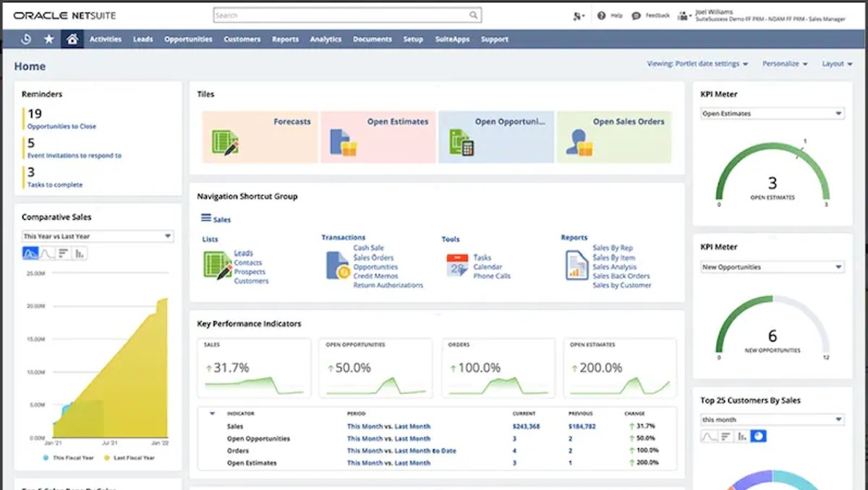The height and width of the screenshot is (490, 868).
Task: Open the 'this month' customers dropdown
Action: [773, 420]
